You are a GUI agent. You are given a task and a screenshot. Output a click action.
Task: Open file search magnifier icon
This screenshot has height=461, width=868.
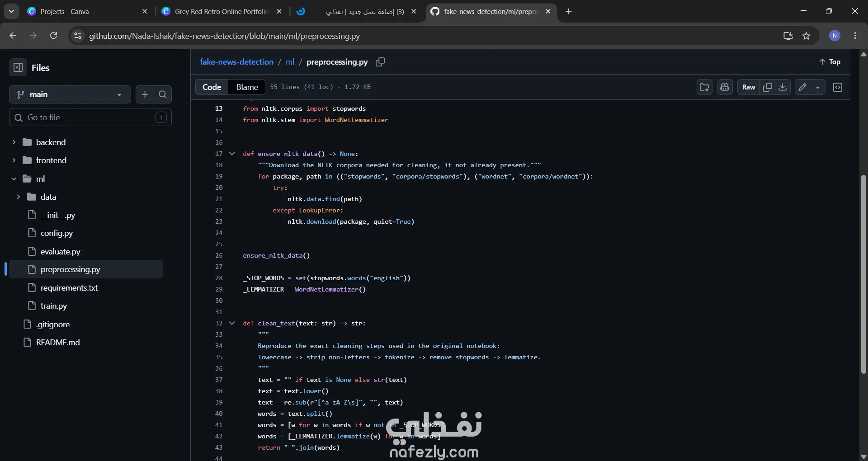tap(163, 94)
